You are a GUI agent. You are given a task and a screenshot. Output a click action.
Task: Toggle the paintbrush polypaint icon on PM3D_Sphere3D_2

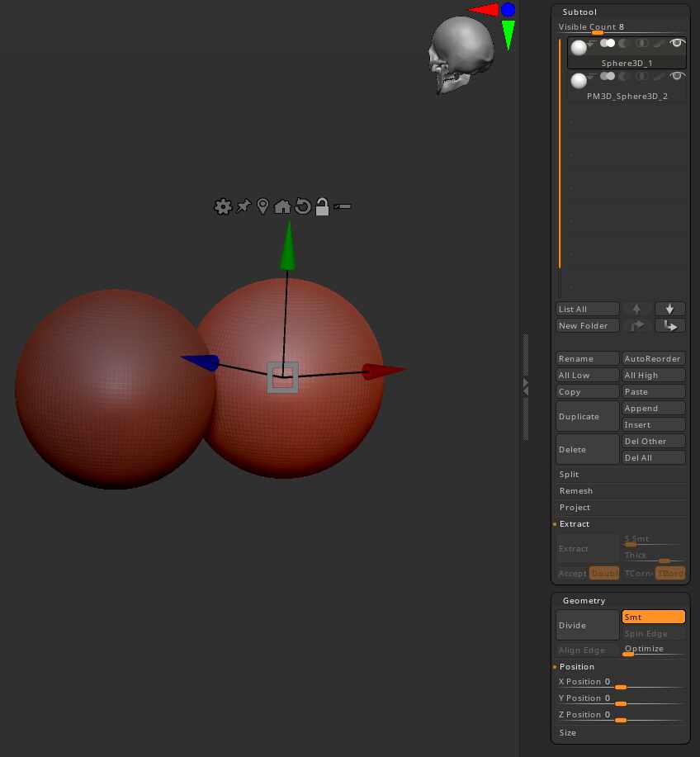point(658,76)
